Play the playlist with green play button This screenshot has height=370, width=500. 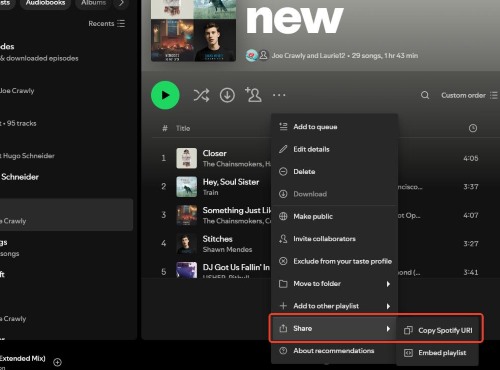[x=165, y=95]
